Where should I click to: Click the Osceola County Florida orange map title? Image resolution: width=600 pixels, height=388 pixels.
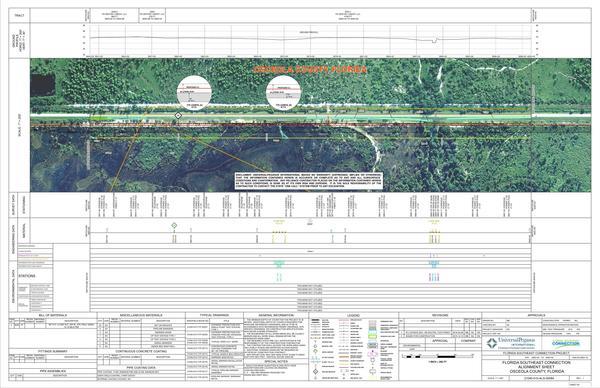pos(310,69)
